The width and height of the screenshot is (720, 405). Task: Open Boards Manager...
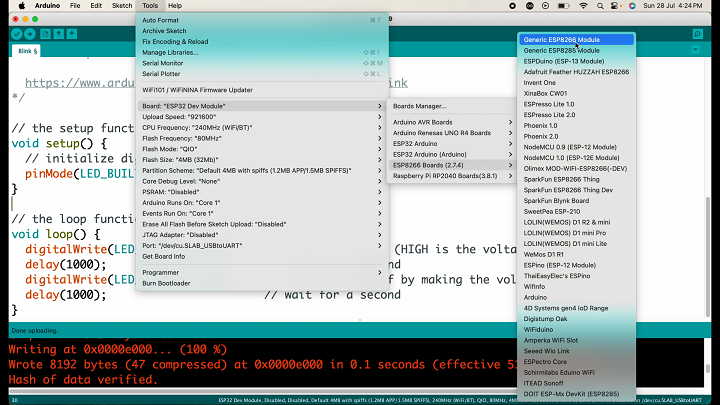(x=452, y=106)
